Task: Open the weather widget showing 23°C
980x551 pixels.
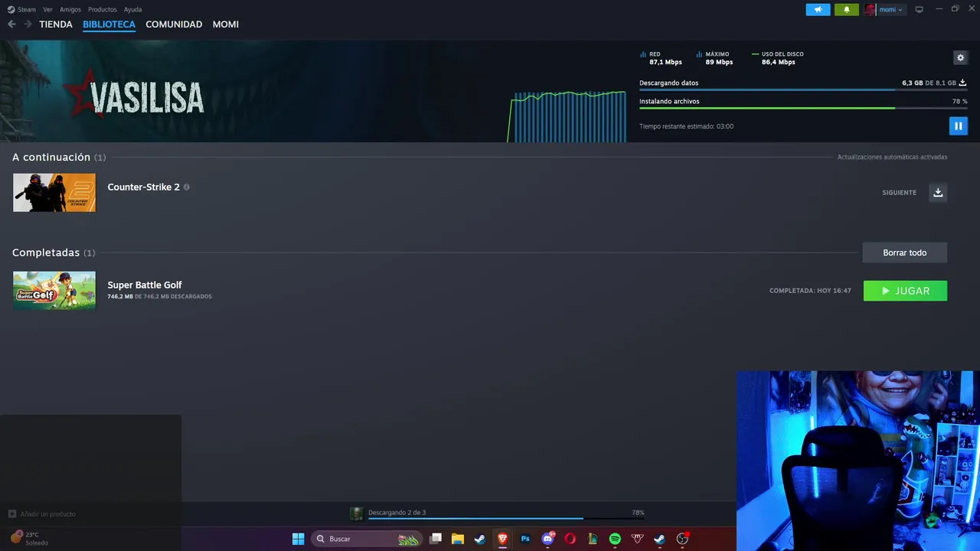Action: point(29,538)
